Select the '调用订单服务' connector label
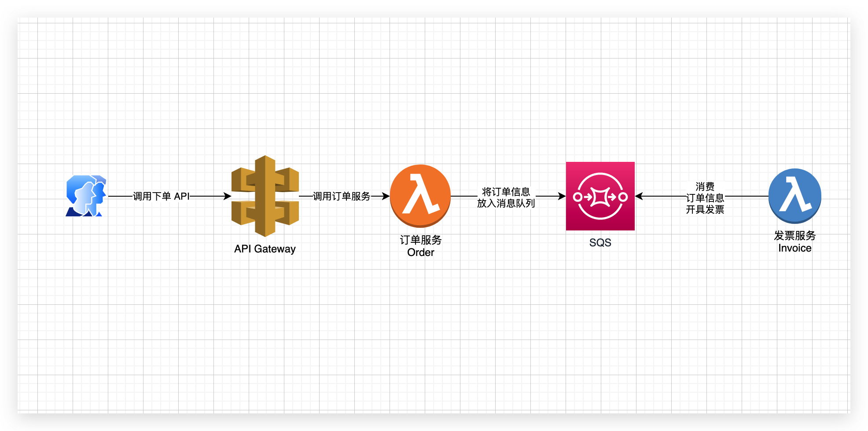 coord(342,196)
